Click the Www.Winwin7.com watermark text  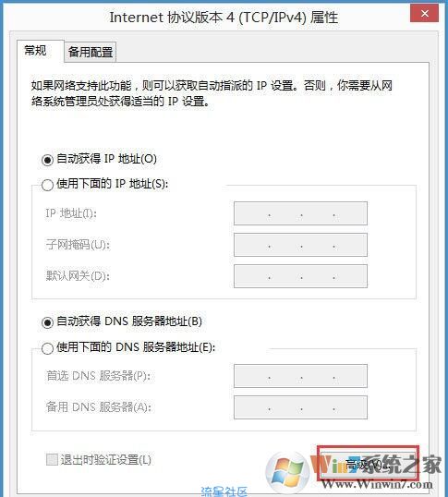click(376, 485)
